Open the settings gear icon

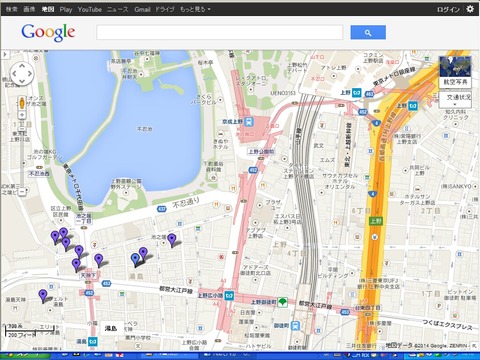tap(470, 9)
